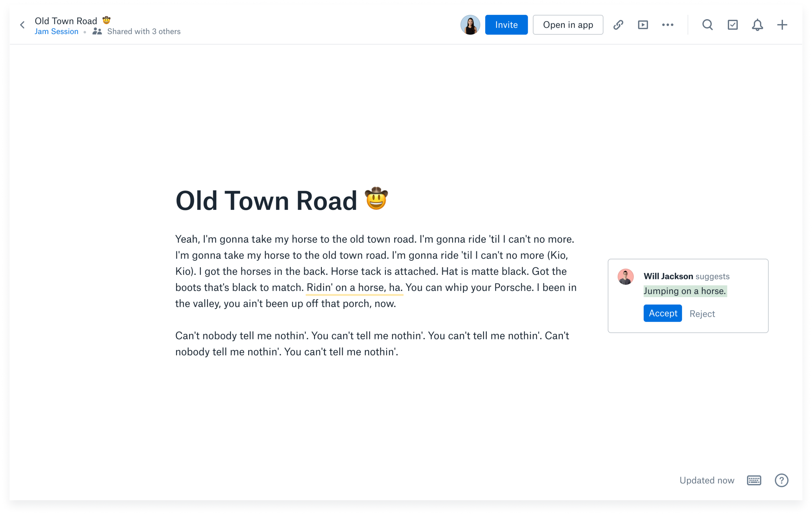Accept Will Jackson's suggestion
812x515 pixels.
663,313
